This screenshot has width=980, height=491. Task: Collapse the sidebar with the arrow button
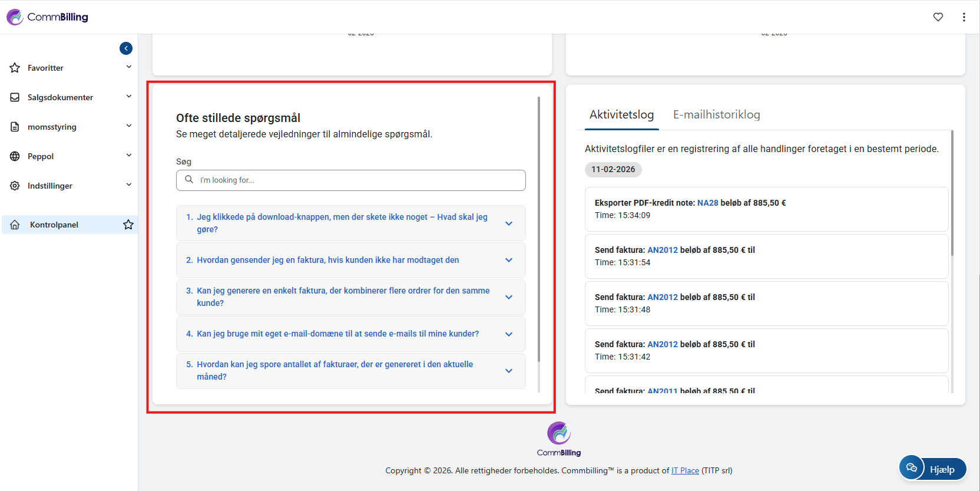126,48
